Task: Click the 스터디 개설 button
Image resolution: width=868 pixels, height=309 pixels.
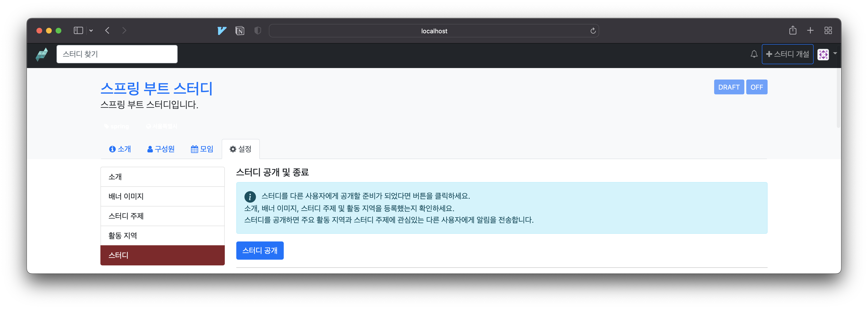Action: (x=787, y=54)
